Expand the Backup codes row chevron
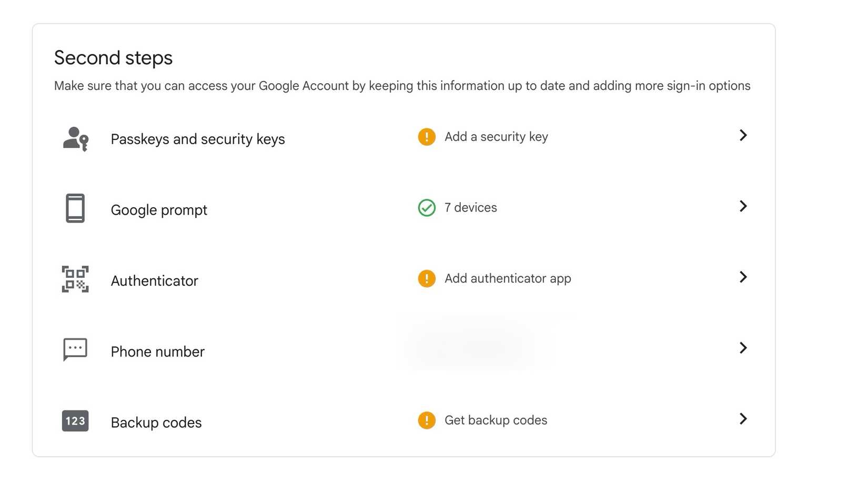 (x=743, y=419)
